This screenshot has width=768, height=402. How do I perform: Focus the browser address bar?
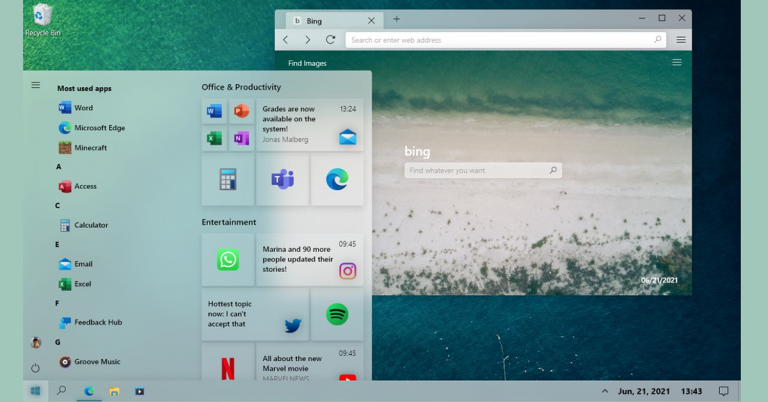[505, 40]
